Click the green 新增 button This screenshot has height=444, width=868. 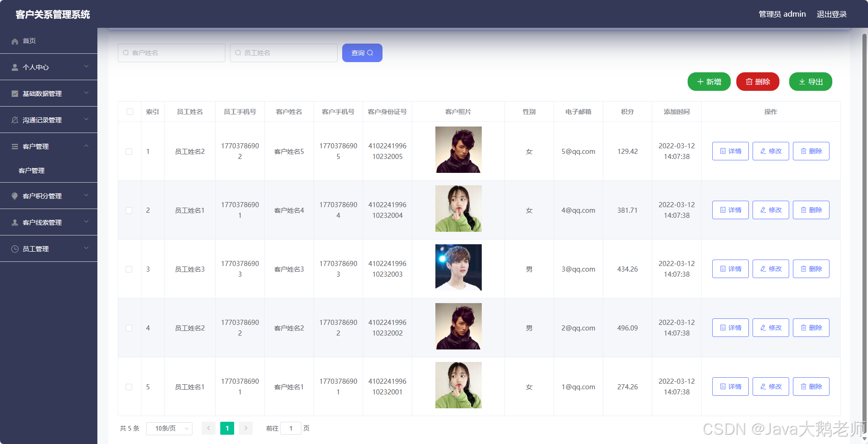709,82
